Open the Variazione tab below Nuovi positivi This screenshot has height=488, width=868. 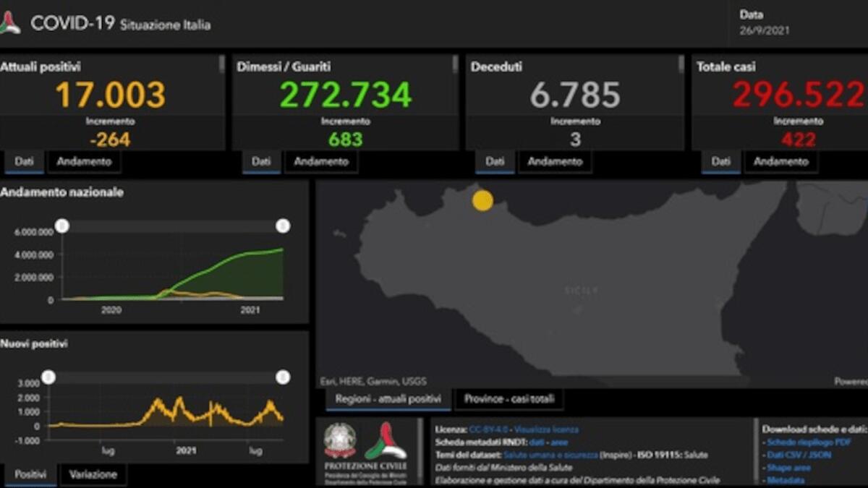pyautogui.click(x=93, y=475)
